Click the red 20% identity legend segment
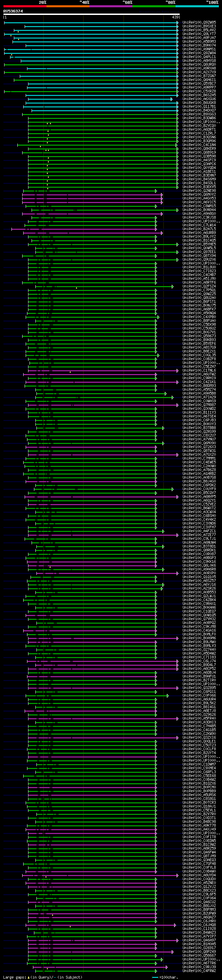This screenshot has height=980, width=222. [x=25, y=6]
